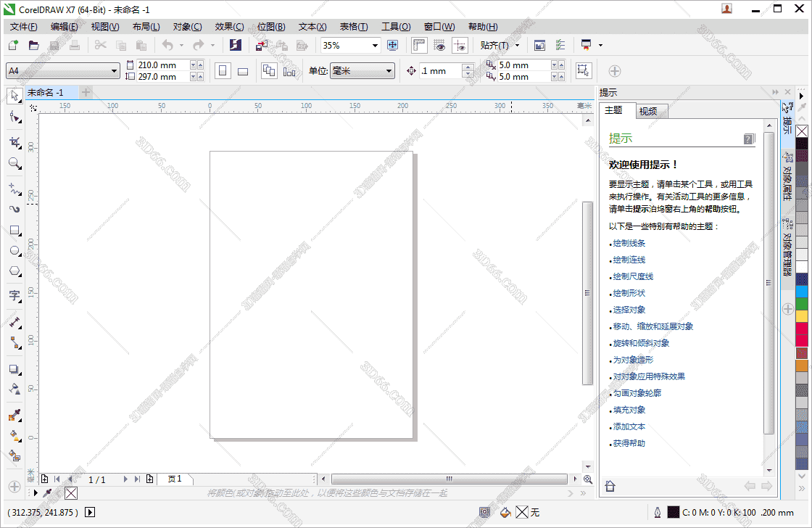Select the Rectangle tool

pos(14,231)
